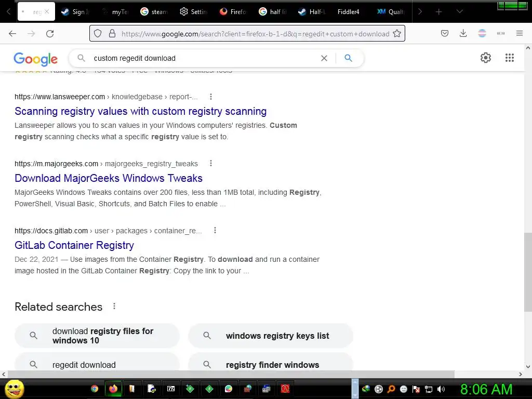The image size is (532, 399).
Task: Open the Firefox hamburger application menu
Action: pyautogui.click(x=520, y=33)
